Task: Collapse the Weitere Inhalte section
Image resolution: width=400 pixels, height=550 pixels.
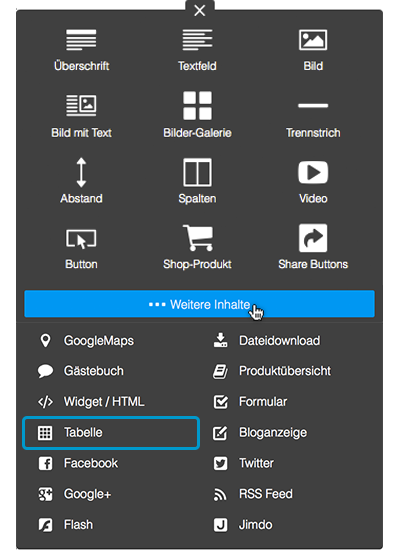Action: pos(199,304)
